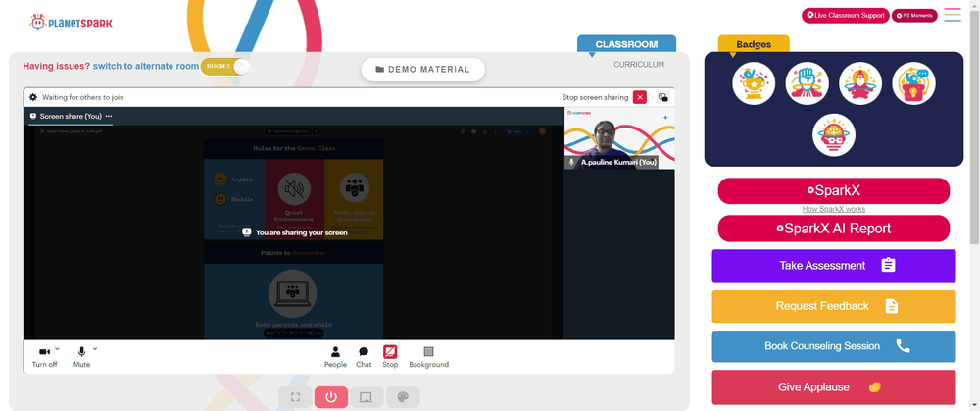Open Live Classroom Support

pos(846,15)
